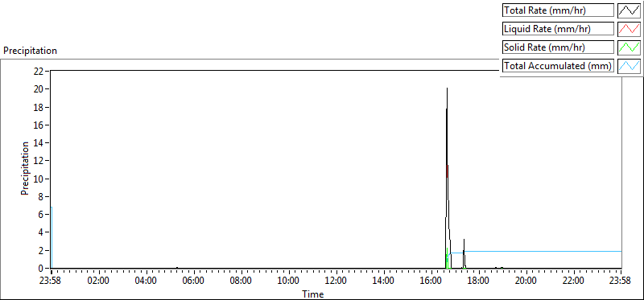Click the 22 maximum label on the Y axis
The image size is (644, 300).
(39, 71)
